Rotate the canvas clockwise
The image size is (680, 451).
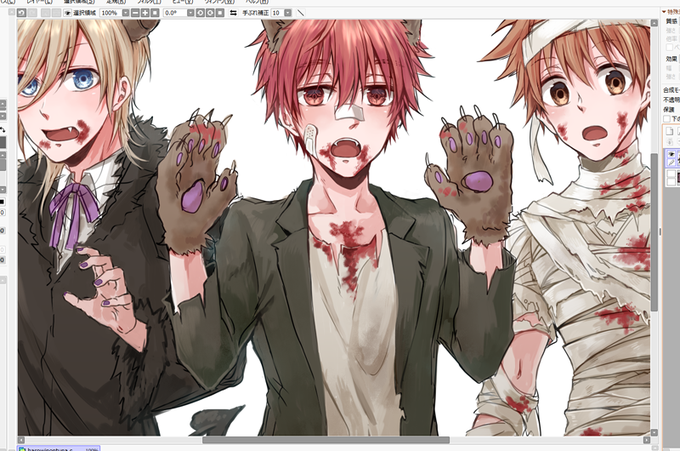[210, 13]
